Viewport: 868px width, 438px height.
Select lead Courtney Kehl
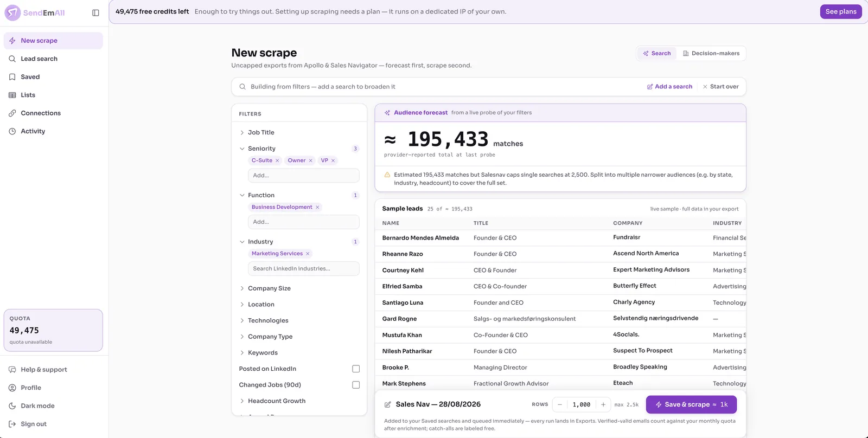tap(403, 270)
